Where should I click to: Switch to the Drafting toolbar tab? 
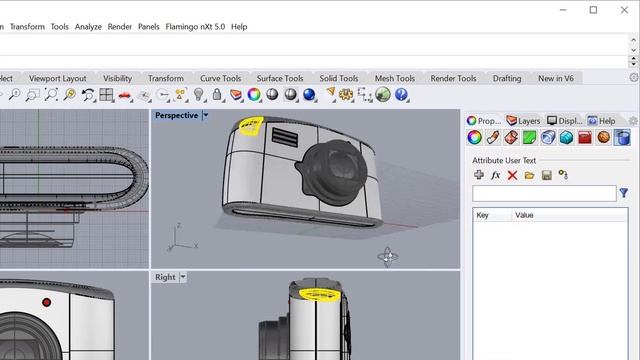(507, 78)
